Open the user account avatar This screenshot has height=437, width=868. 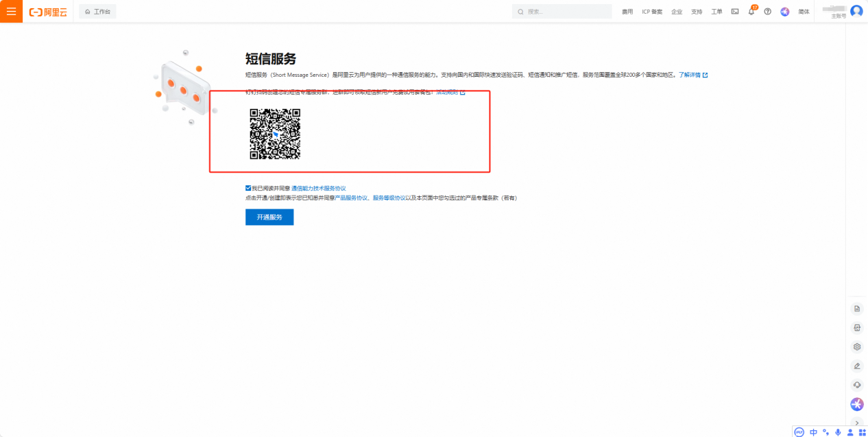click(856, 11)
